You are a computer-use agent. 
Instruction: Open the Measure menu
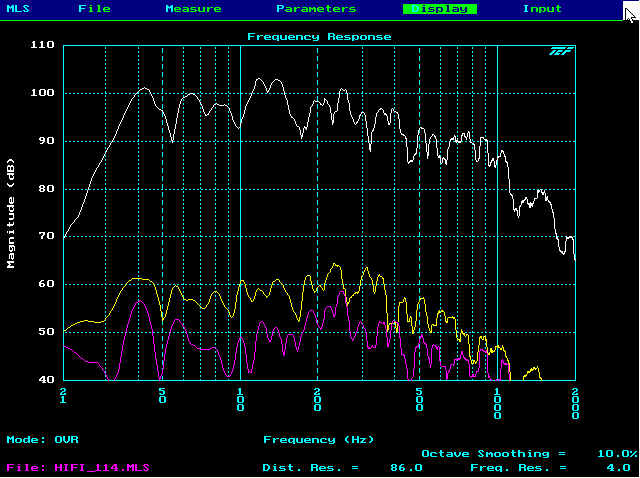(x=193, y=9)
